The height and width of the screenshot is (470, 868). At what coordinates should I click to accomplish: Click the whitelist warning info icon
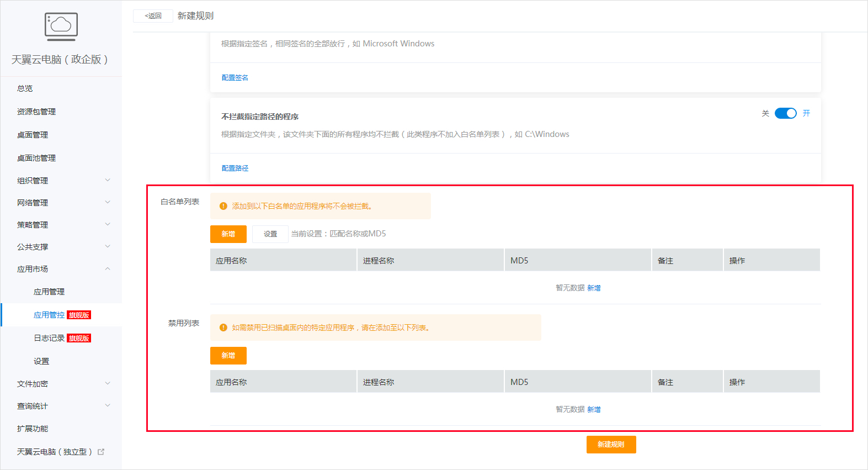click(223, 206)
